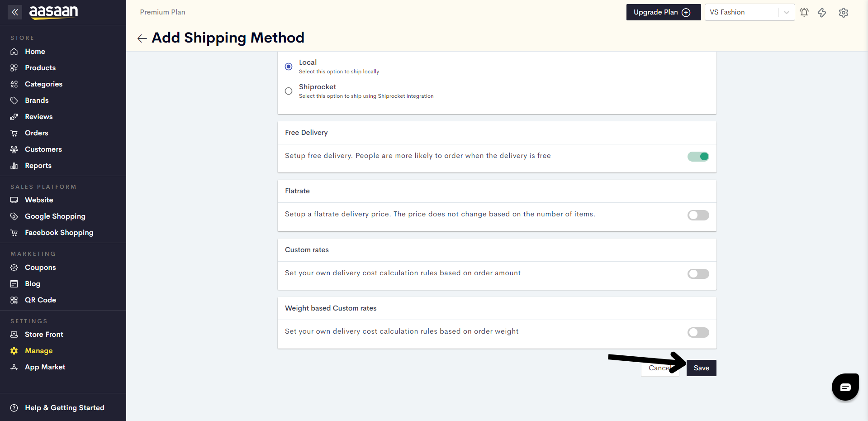Open Google Shopping sales platform

pos(55,216)
